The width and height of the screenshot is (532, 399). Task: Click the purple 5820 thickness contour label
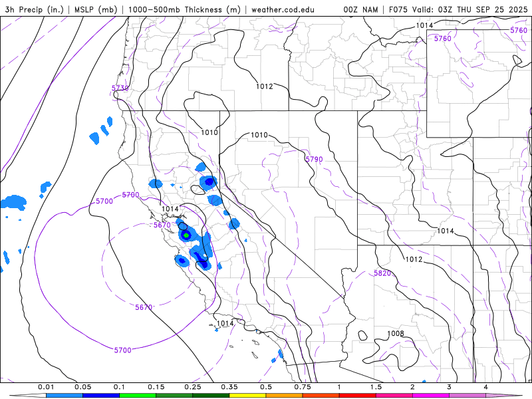(382, 273)
